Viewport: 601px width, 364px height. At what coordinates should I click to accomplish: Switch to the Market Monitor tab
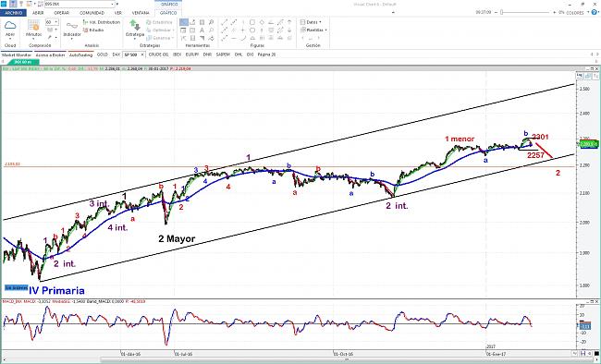pos(17,55)
